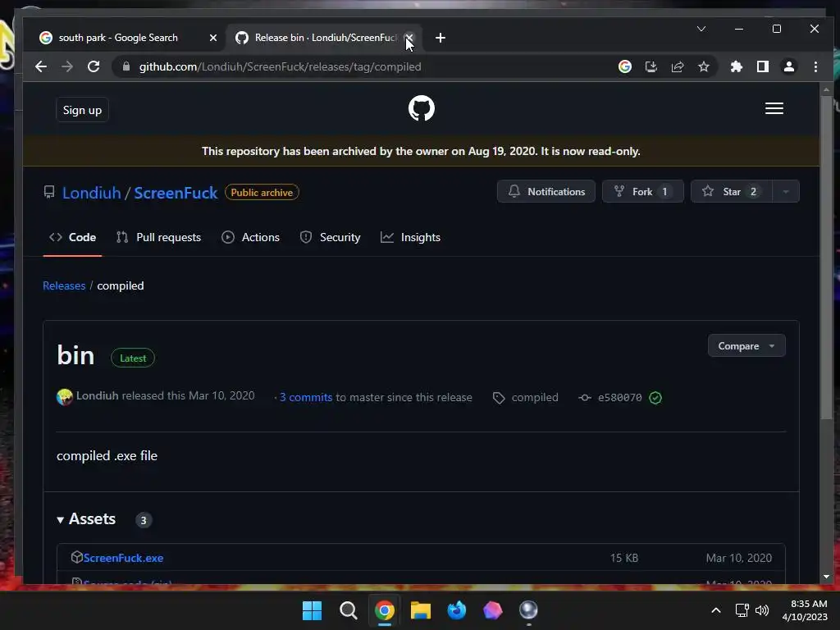Show hidden system tray icons
This screenshot has height=630, width=840.
pyautogui.click(x=715, y=610)
